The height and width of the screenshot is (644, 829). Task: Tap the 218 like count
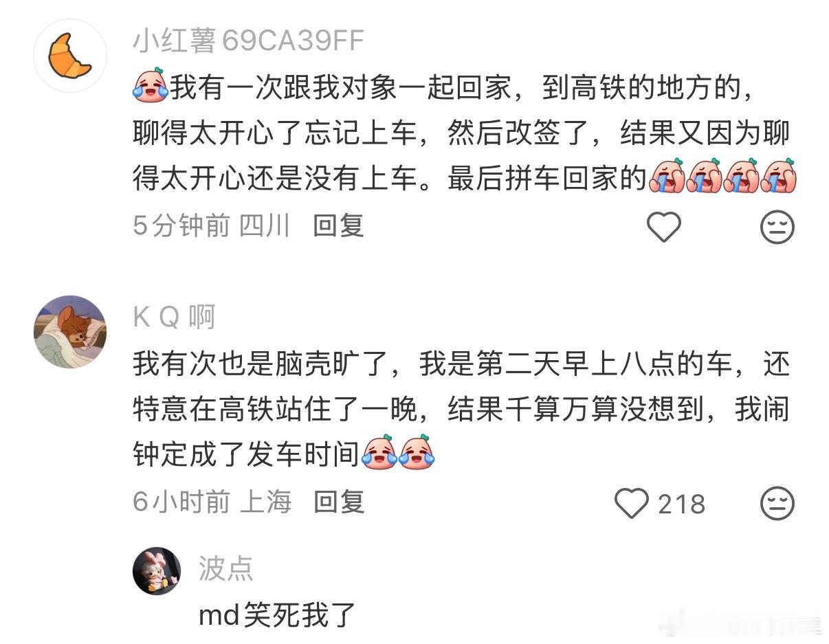681,504
